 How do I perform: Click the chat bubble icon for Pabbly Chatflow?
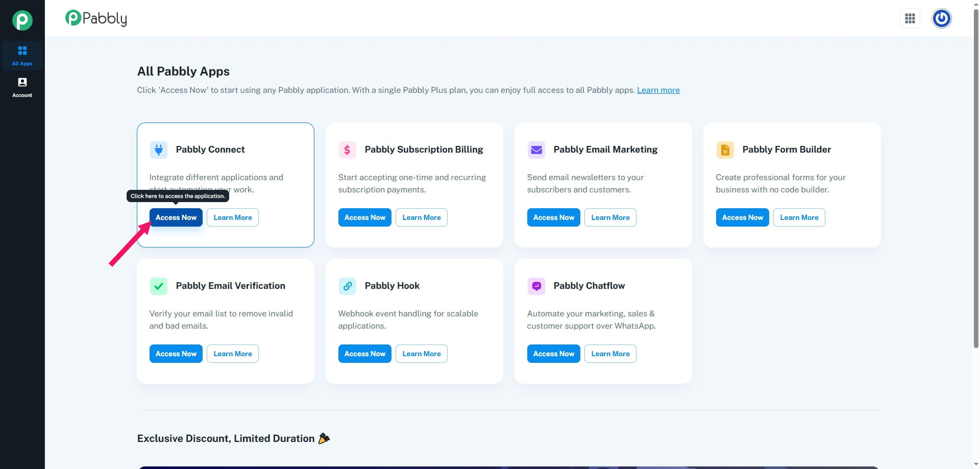point(536,286)
